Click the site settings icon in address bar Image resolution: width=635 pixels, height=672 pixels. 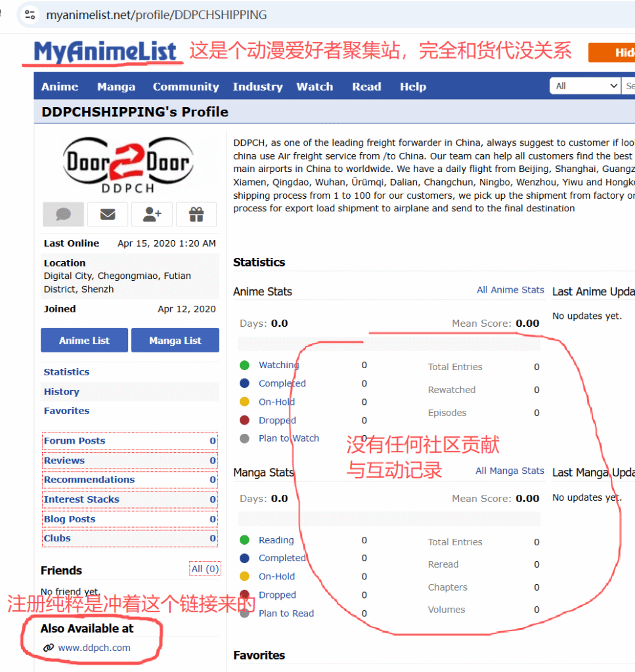30,15
